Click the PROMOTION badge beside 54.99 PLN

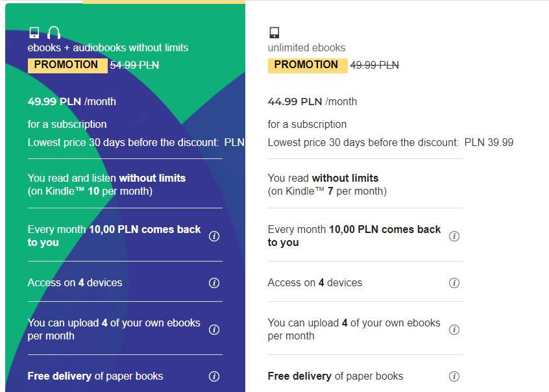click(x=66, y=65)
